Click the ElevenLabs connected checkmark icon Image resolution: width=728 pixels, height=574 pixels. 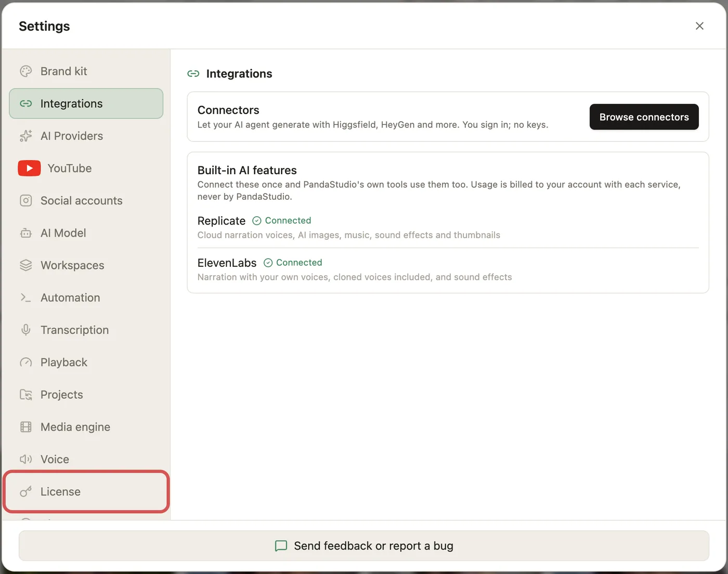click(268, 263)
